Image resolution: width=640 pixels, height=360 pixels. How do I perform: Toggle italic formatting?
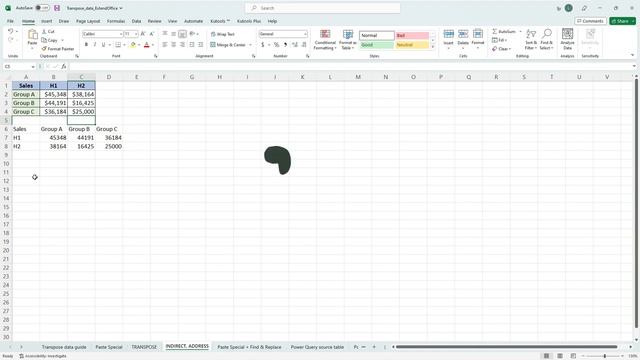click(x=95, y=44)
